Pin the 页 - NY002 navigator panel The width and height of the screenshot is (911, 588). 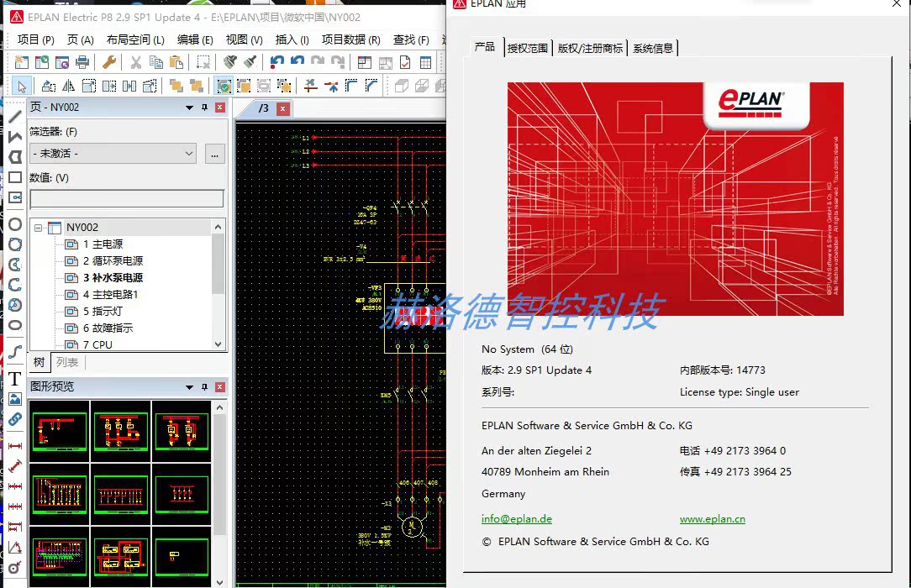[204, 108]
